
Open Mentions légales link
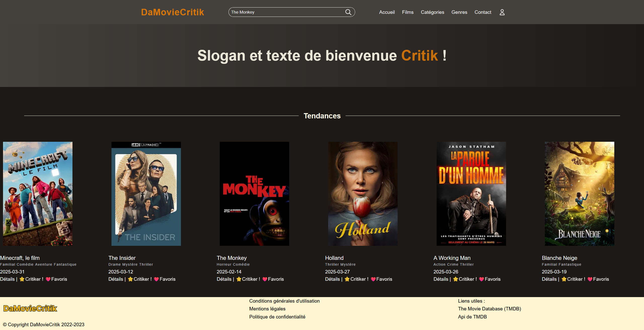(267, 309)
